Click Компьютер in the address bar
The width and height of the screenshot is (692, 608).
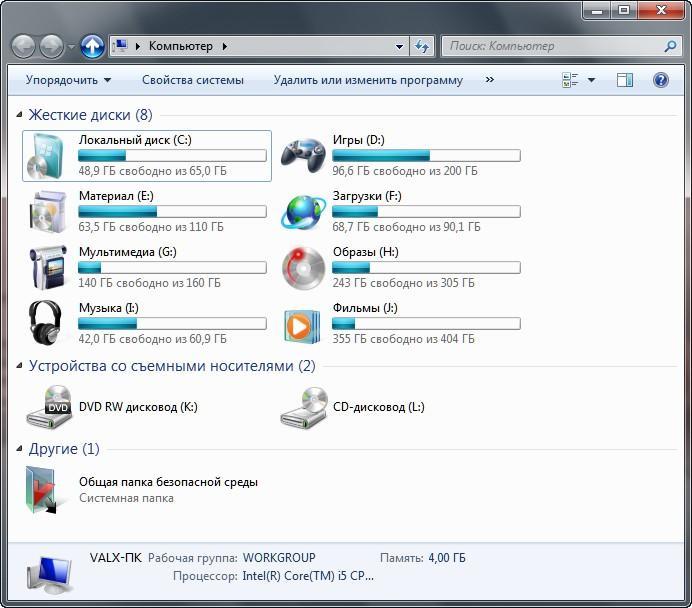pyautogui.click(x=181, y=46)
